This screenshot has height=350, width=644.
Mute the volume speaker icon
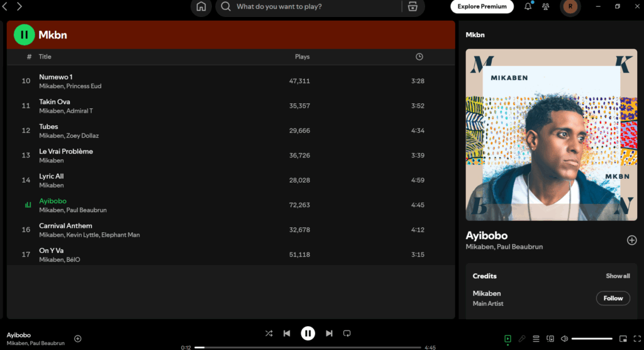click(565, 339)
